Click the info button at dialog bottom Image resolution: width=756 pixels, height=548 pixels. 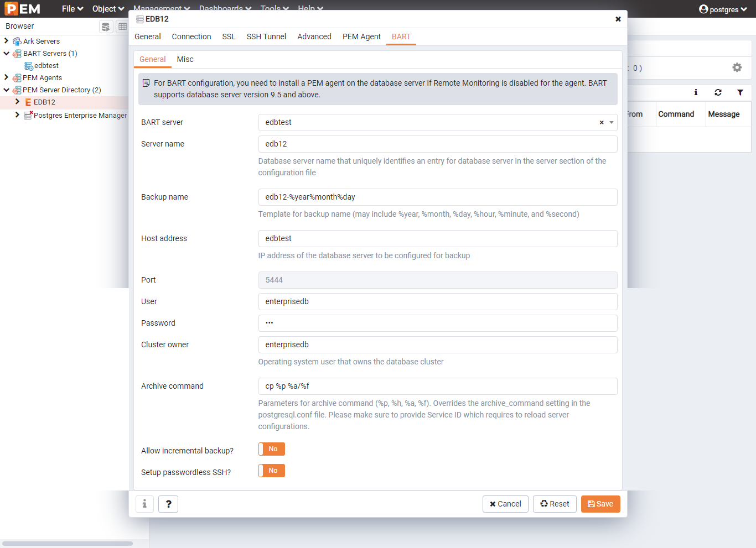pos(144,504)
